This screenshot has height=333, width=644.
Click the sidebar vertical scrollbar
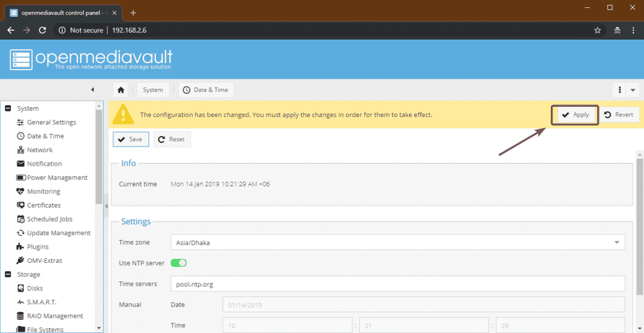[x=98, y=157]
